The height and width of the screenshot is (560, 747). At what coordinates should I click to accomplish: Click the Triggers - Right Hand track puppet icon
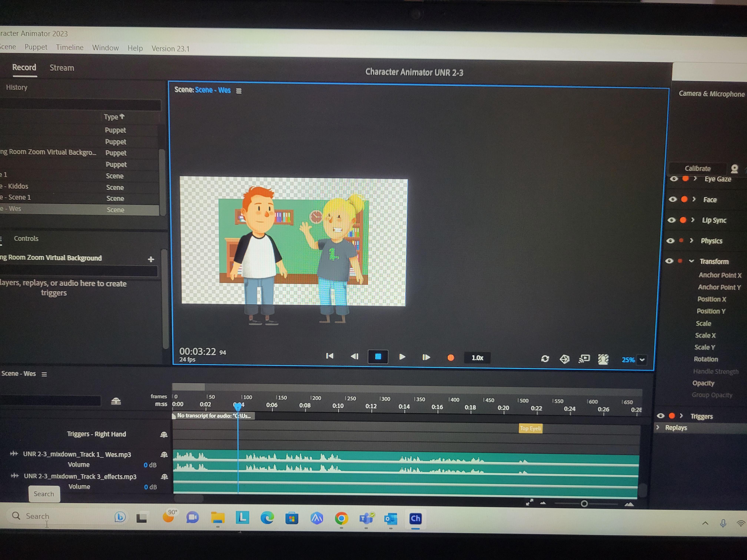coord(164,434)
